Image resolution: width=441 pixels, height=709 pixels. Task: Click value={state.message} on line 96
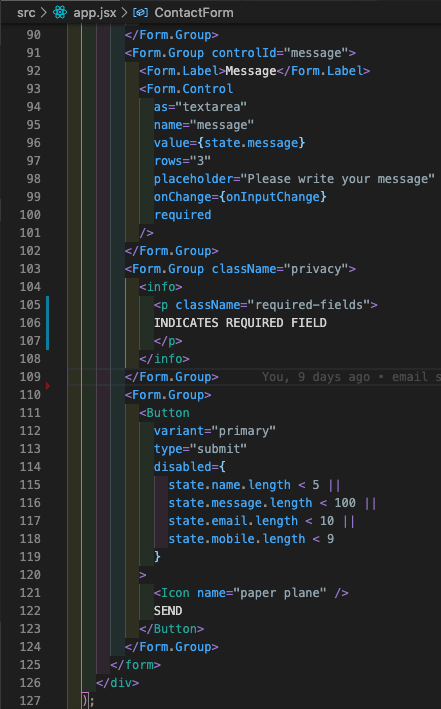coord(229,143)
